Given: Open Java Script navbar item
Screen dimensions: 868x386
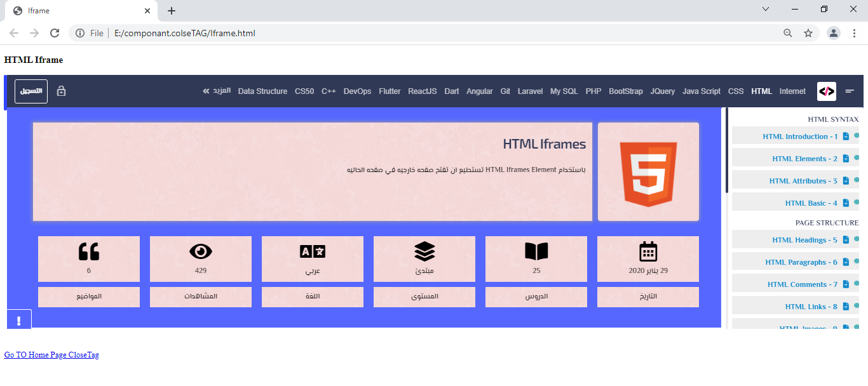Looking at the screenshot, I should click(x=702, y=91).
